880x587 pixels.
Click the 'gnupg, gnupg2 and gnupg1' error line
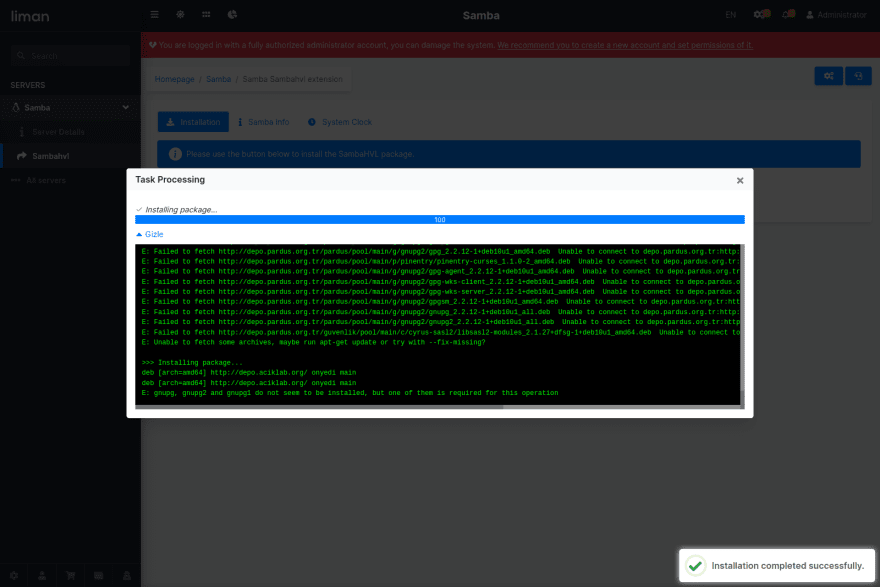(350, 393)
